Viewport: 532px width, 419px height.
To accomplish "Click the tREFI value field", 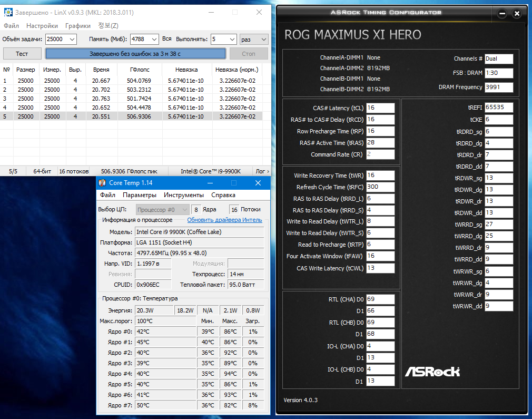I will click(x=499, y=108).
